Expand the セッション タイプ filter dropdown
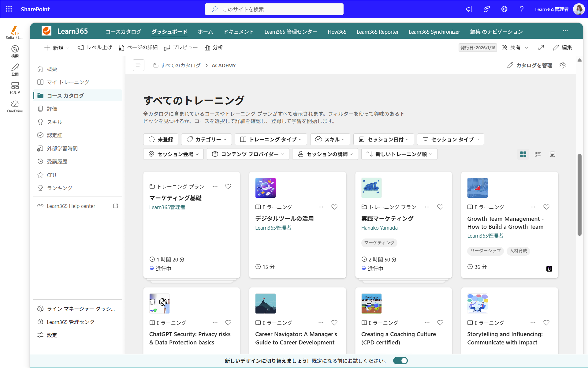588x368 pixels. [451, 139]
